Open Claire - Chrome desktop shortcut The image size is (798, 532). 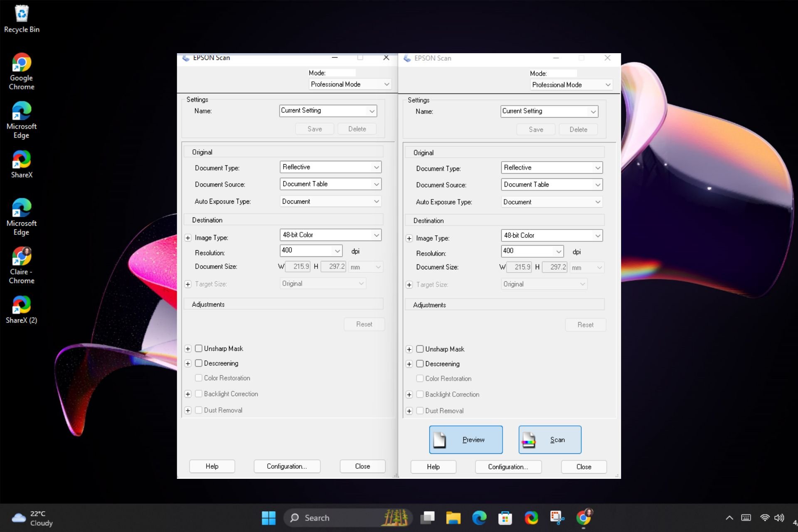pyautogui.click(x=22, y=266)
